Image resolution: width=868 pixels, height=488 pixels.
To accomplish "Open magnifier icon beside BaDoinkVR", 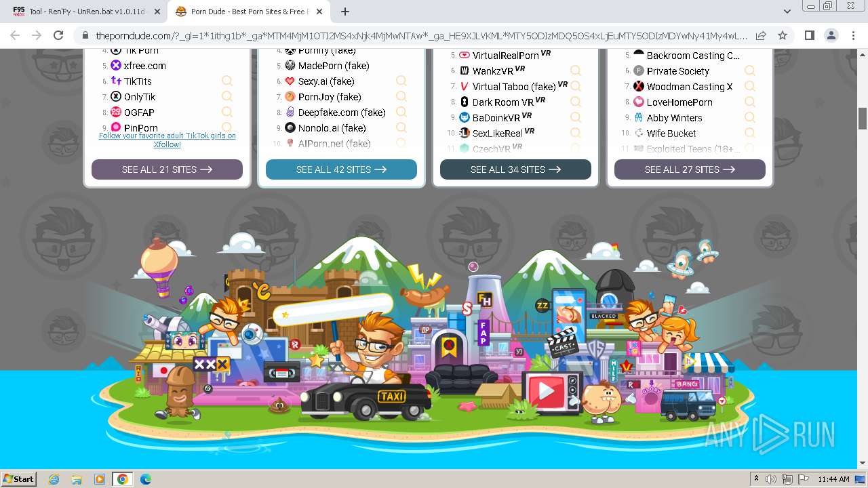I will [576, 117].
